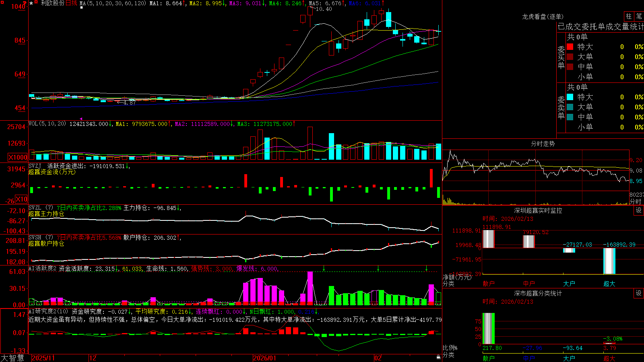
Task: Click the 大智慧 label at bottom-left
Action: (12, 358)
